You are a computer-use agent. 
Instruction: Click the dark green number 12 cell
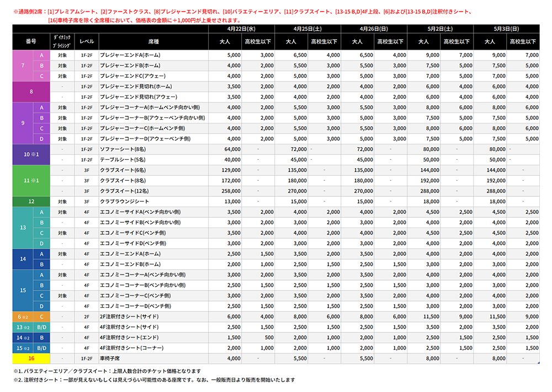[31, 201]
